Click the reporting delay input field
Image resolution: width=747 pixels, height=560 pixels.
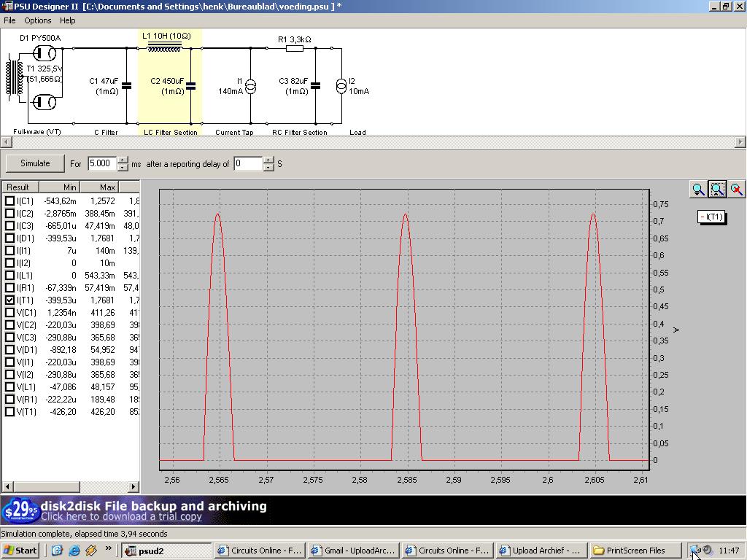pos(247,163)
